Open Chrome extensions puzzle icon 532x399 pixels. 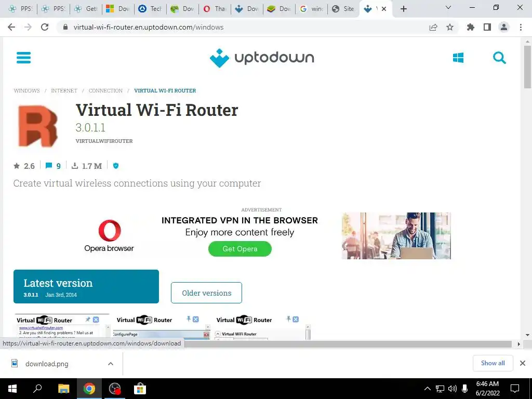tap(471, 27)
